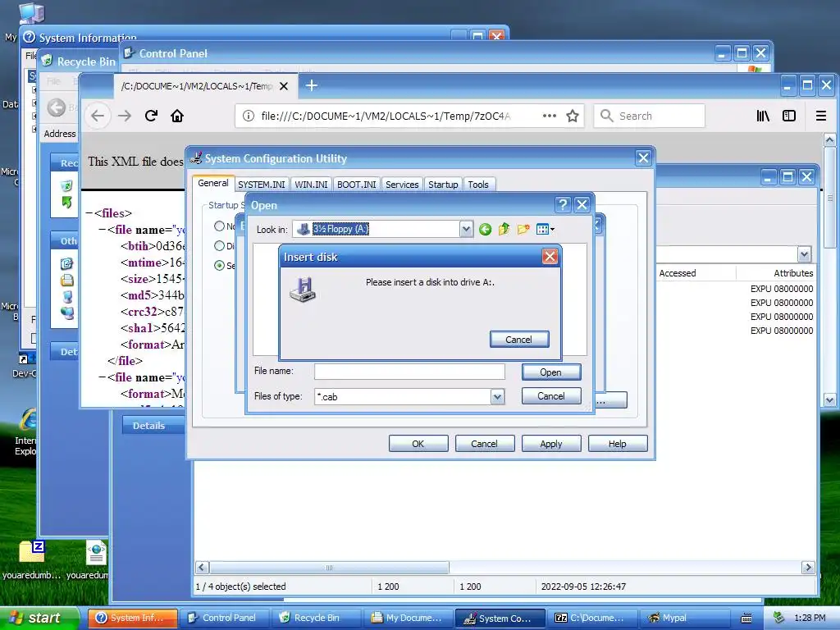Switch to the Tools tab
This screenshot has height=630, width=840.
coord(478,185)
